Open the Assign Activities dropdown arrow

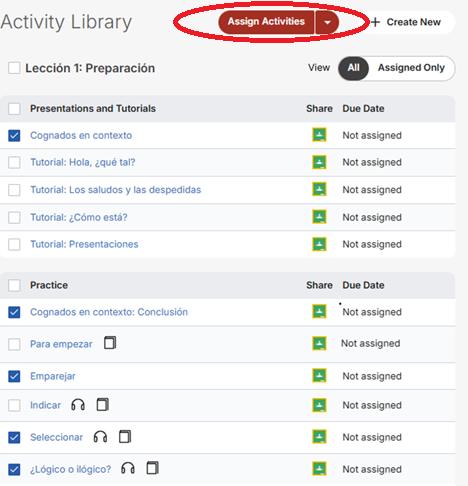[x=327, y=22]
